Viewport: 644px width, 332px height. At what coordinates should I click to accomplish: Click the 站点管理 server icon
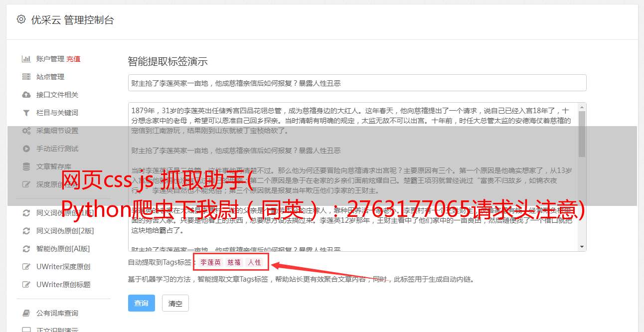tap(26, 77)
